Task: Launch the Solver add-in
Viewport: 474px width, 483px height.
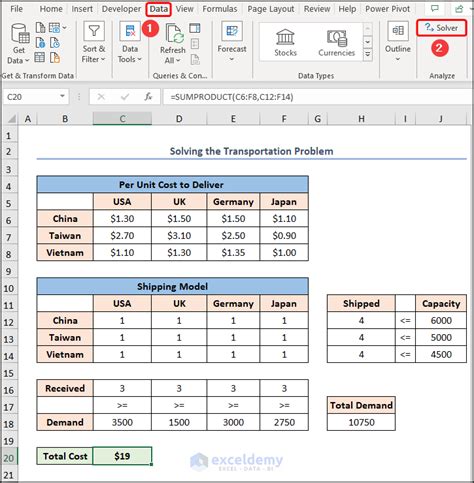Action: [441, 28]
